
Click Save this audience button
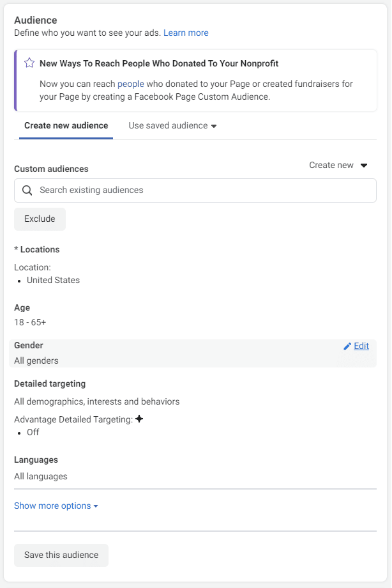pyautogui.click(x=61, y=555)
